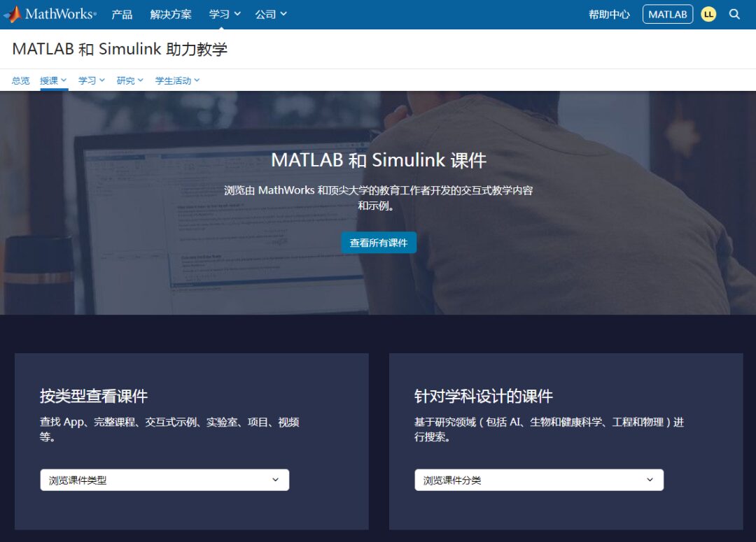Open 帮助中心 link

coord(609,15)
